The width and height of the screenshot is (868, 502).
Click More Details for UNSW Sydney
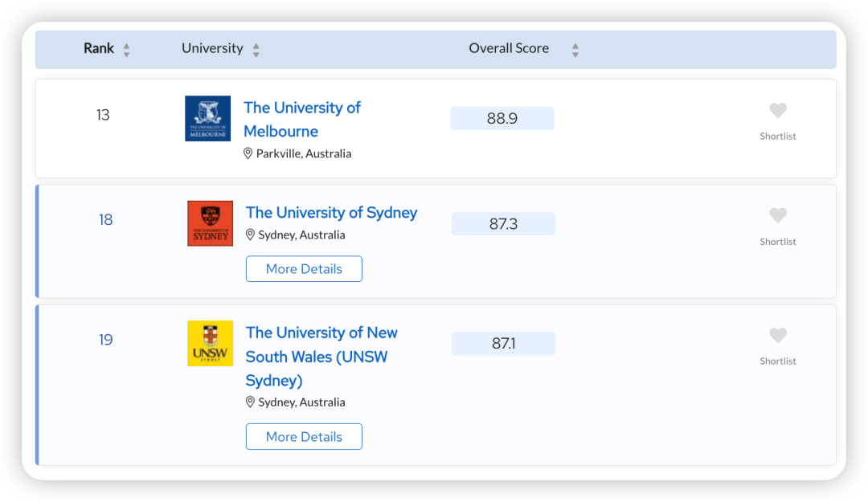coord(304,437)
